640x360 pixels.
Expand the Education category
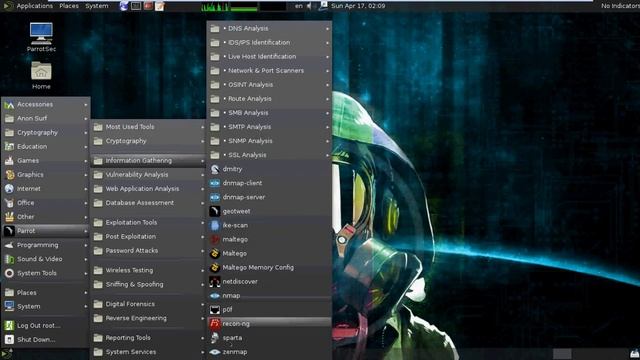pos(46,147)
